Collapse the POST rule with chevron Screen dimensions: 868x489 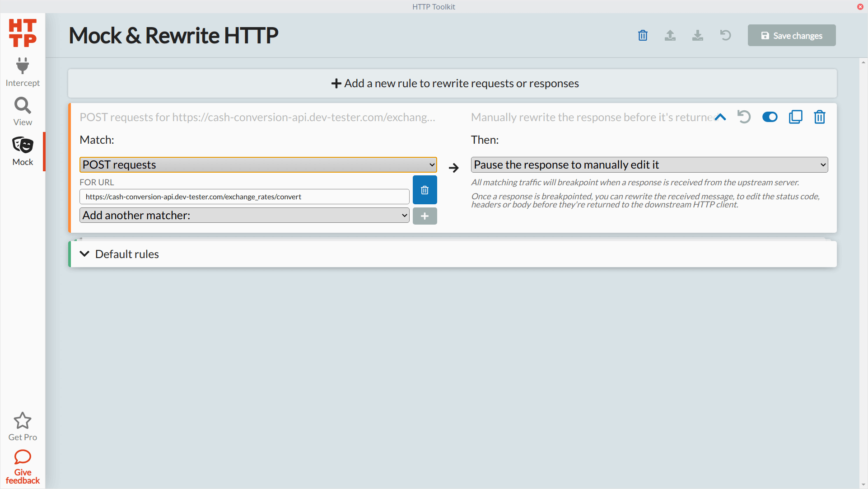pyautogui.click(x=720, y=117)
